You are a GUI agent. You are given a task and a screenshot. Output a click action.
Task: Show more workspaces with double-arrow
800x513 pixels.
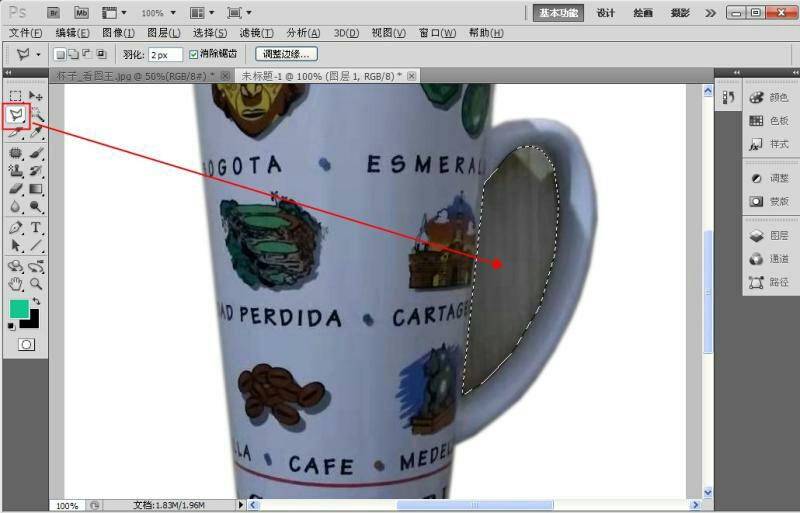(710, 13)
